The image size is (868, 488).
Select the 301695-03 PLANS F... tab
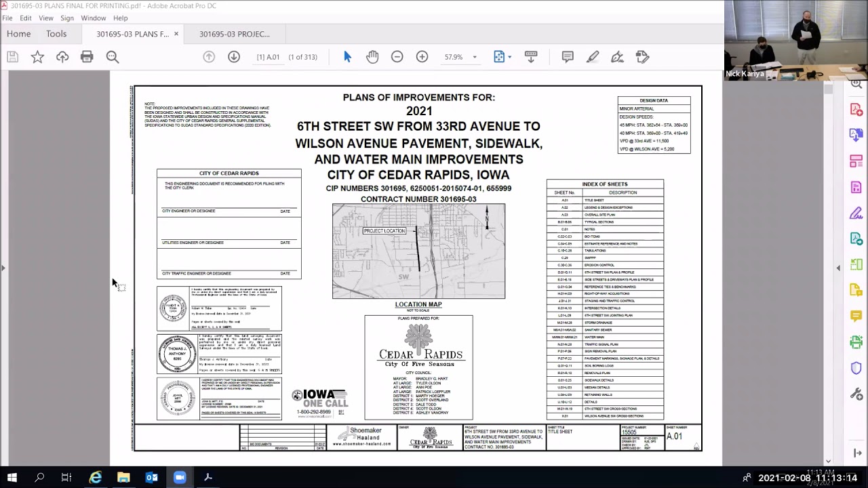(132, 34)
